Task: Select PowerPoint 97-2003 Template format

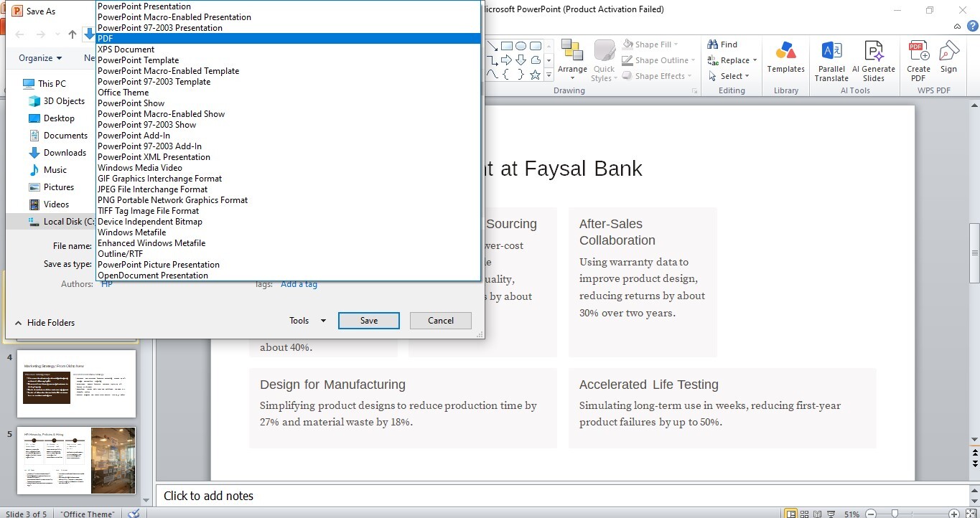Action: pyautogui.click(x=289, y=82)
